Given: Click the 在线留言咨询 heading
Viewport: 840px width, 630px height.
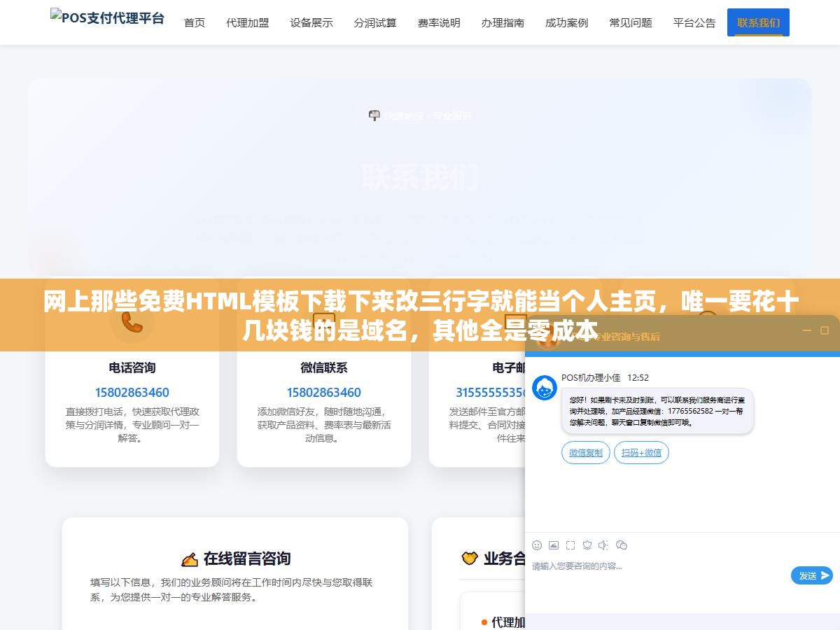Looking at the screenshot, I should tap(246, 559).
